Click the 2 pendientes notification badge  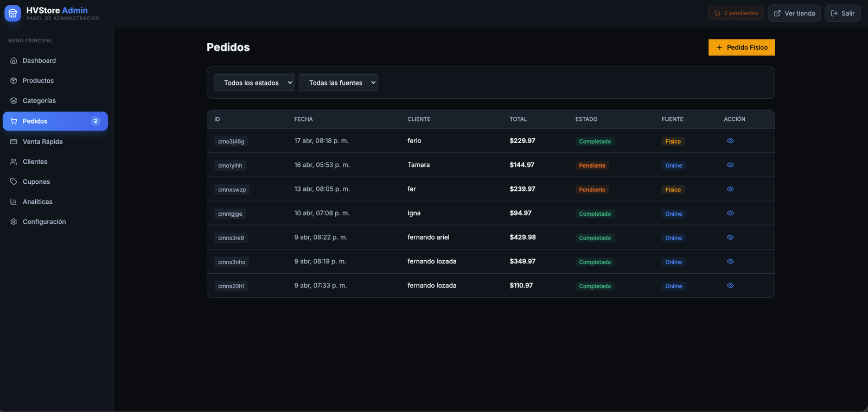click(x=736, y=13)
